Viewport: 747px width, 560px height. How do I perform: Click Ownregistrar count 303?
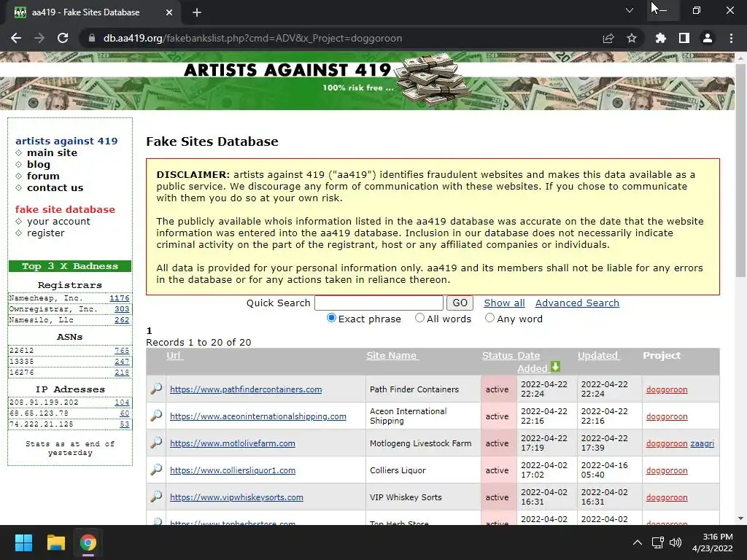coord(122,309)
